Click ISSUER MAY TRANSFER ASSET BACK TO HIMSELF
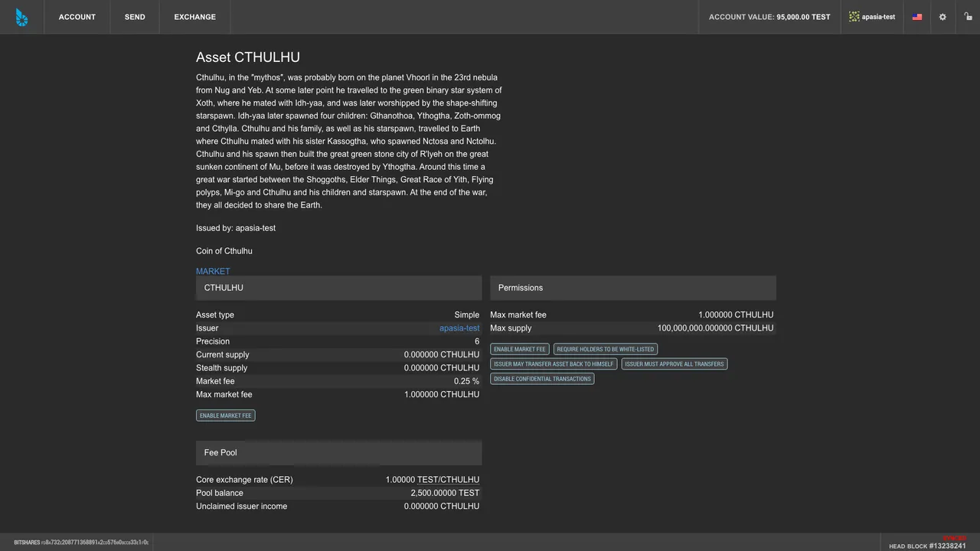This screenshot has height=551, width=980. 554,364
